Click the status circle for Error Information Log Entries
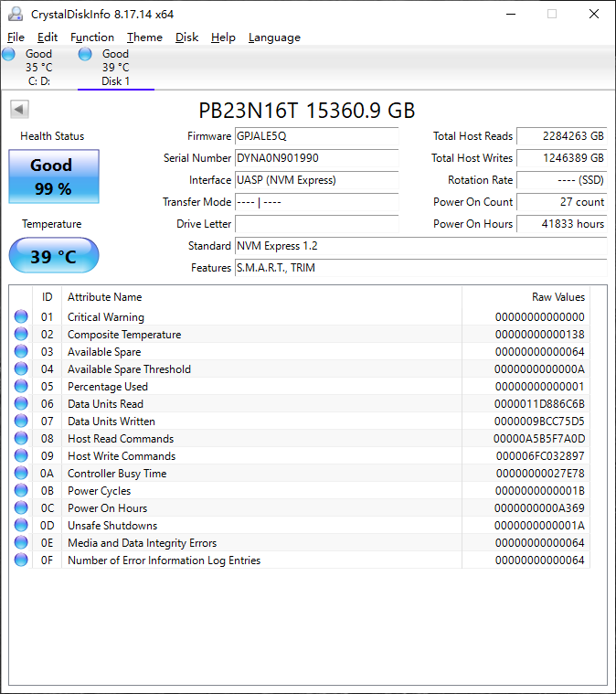 [x=21, y=560]
